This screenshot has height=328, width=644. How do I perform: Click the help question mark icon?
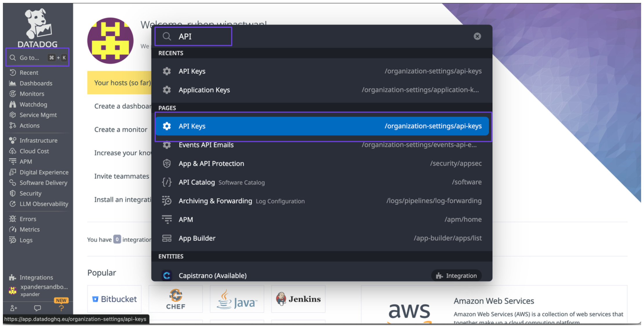coord(61,308)
